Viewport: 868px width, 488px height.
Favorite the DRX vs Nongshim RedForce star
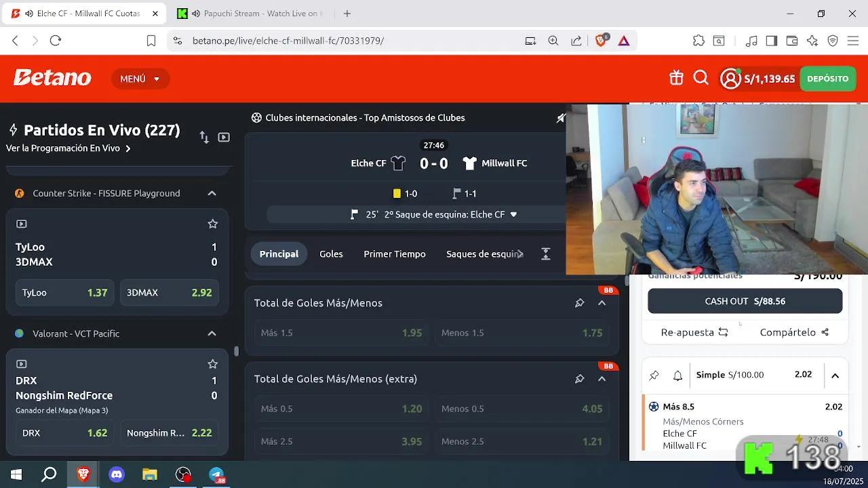[212, 364]
